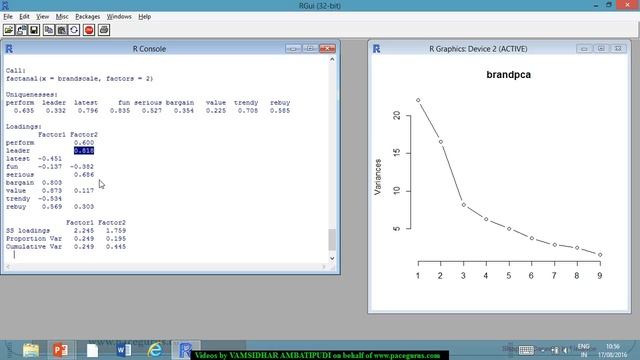Click the R application taskbar icon
The height and width of the screenshot is (360, 640).
tap(185, 350)
